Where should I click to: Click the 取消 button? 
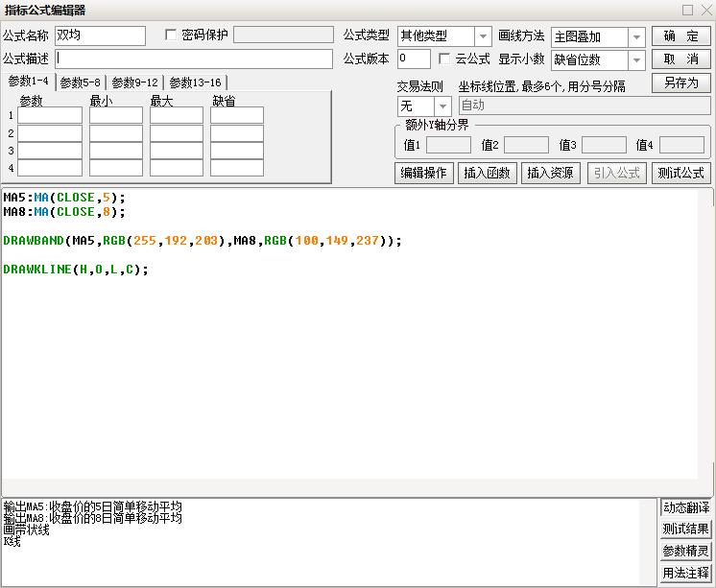680,59
